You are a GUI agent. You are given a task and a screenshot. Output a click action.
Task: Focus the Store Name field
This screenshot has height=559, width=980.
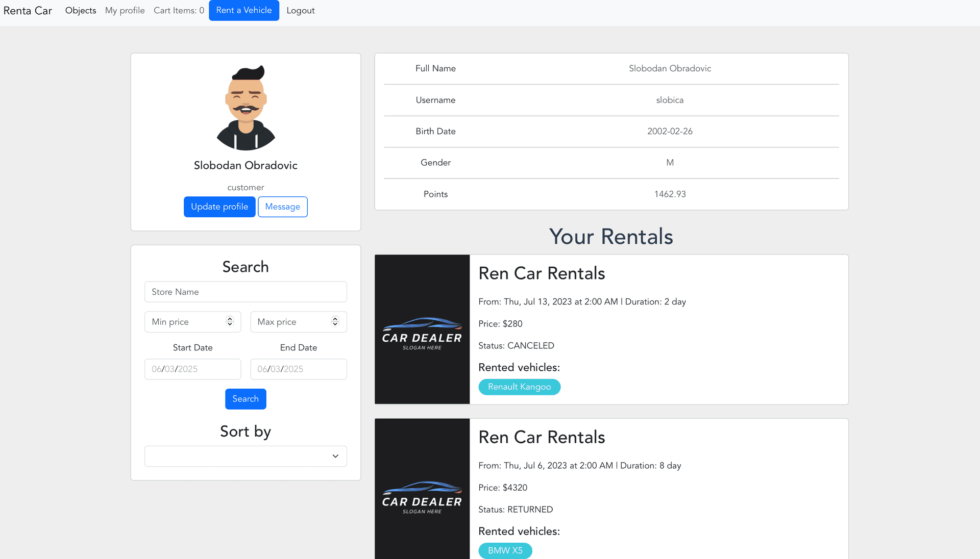246,292
